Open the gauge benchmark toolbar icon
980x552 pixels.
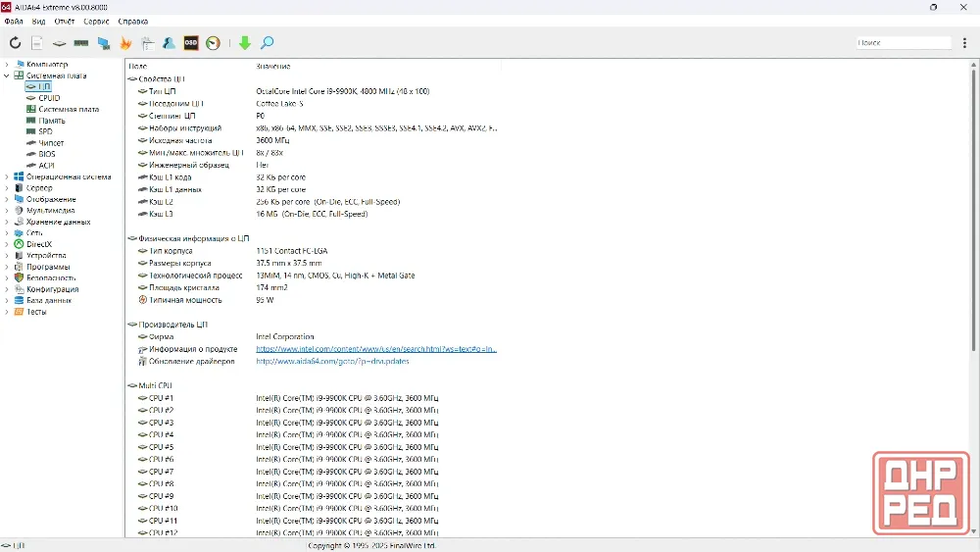pyautogui.click(x=213, y=42)
